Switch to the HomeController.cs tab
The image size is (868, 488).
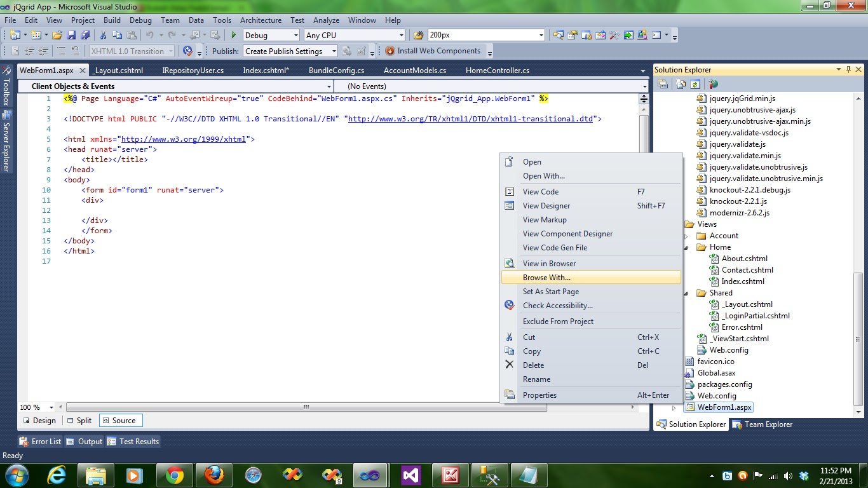coord(498,71)
